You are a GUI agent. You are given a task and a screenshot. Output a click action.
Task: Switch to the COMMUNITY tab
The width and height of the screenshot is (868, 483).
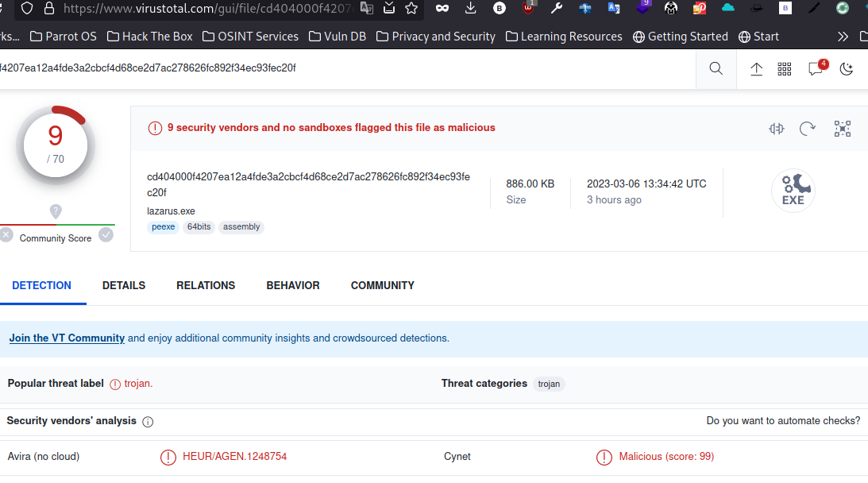[x=383, y=286]
